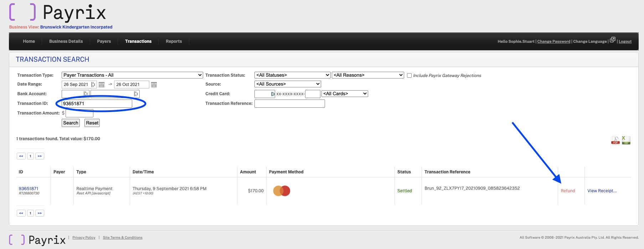Open the Privacy Policy footer link
644x249 pixels.
click(84, 238)
